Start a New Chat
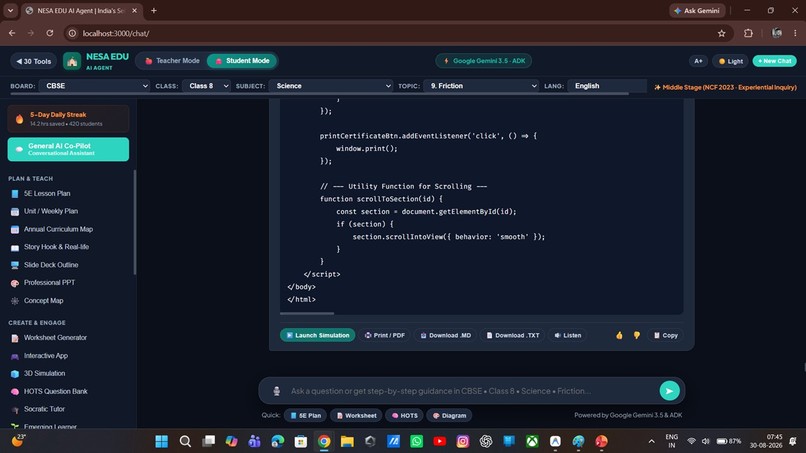The width and height of the screenshot is (806, 453). tap(775, 61)
